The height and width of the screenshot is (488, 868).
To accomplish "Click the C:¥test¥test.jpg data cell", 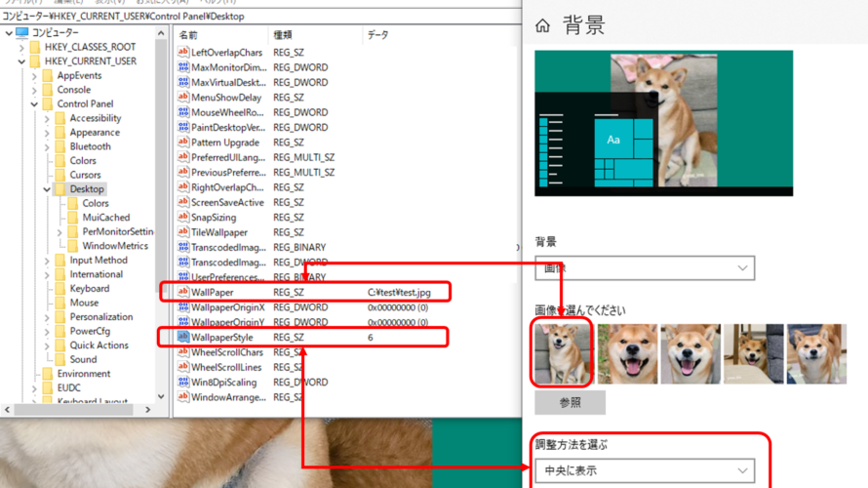I will coord(399,293).
